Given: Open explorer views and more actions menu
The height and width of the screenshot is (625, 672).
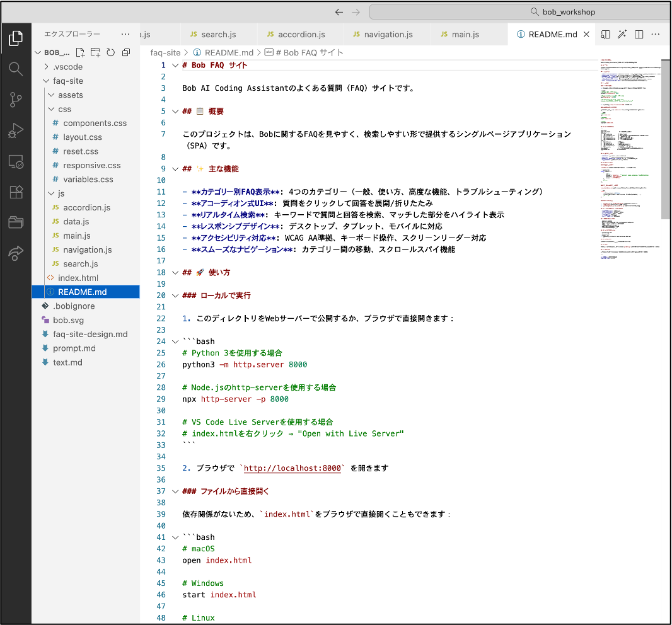Looking at the screenshot, I should [x=125, y=34].
